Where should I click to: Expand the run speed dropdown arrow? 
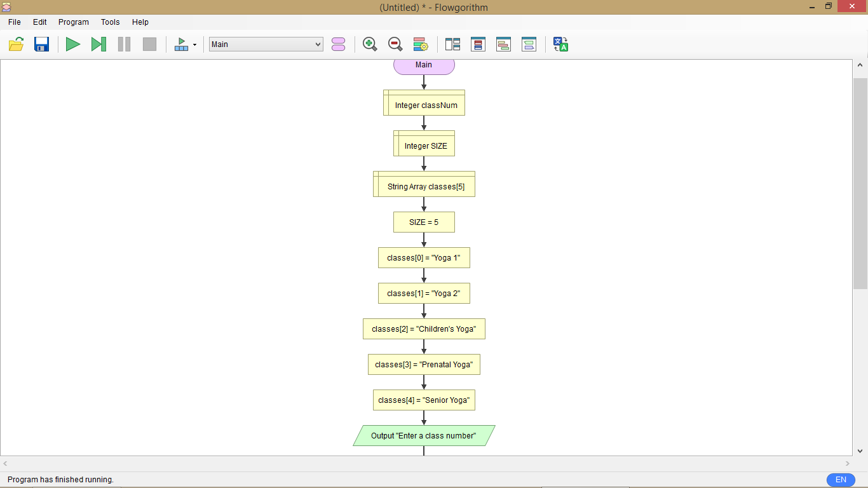tap(195, 44)
